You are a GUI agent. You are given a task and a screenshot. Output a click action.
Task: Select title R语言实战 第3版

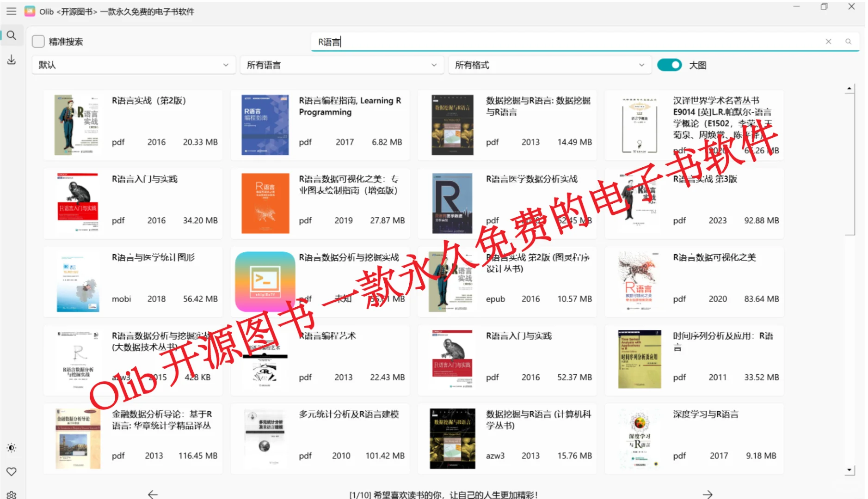click(705, 179)
